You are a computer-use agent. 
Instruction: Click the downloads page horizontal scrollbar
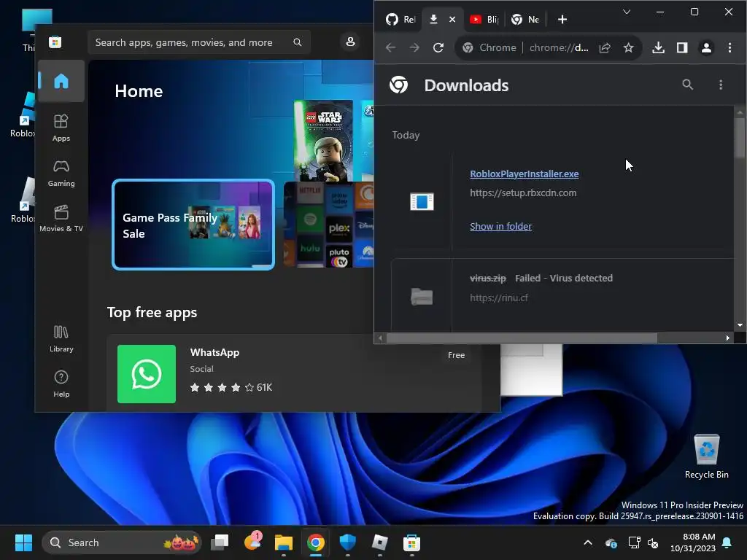point(522,338)
